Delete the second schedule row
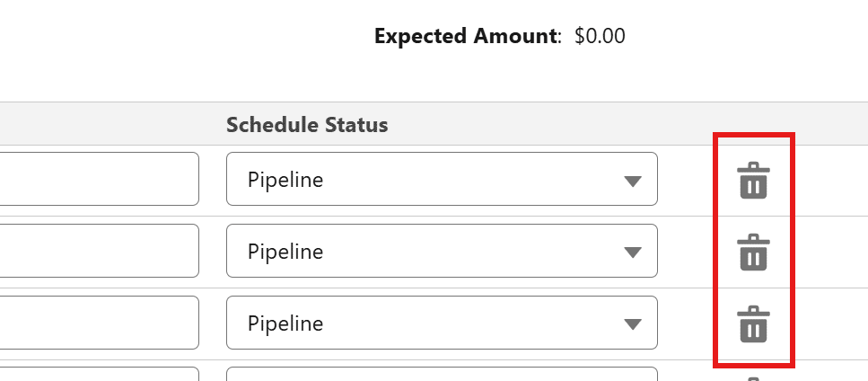This screenshot has width=868, height=381. pyautogui.click(x=753, y=253)
